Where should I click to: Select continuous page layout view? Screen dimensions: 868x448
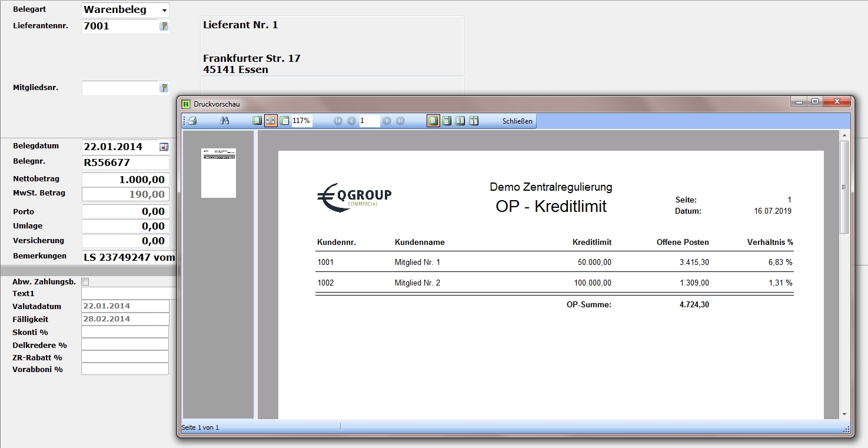click(x=447, y=121)
